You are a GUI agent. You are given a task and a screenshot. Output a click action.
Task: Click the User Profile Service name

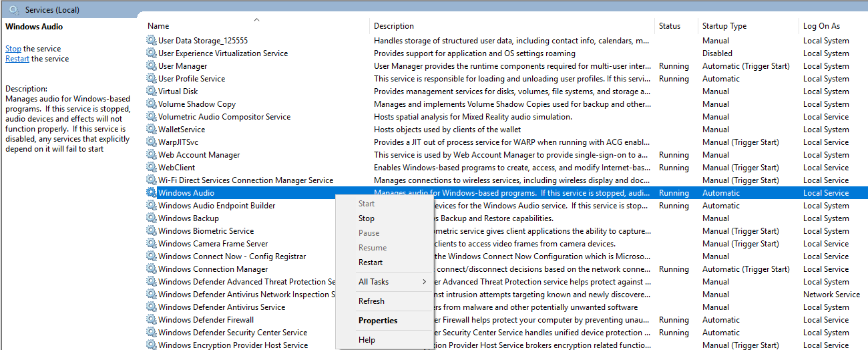(192, 79)
